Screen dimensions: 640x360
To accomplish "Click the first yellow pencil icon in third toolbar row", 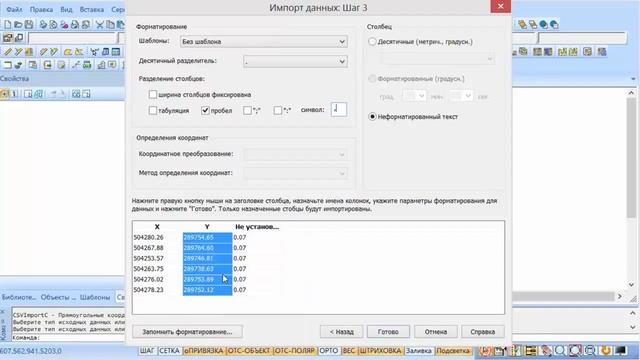I will (x=7, y=51).
